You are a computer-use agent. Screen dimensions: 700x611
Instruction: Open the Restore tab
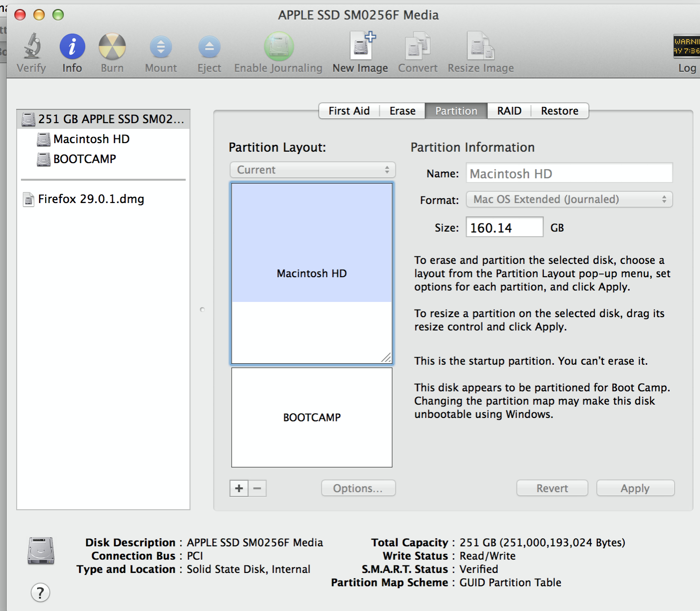[559, 111]
